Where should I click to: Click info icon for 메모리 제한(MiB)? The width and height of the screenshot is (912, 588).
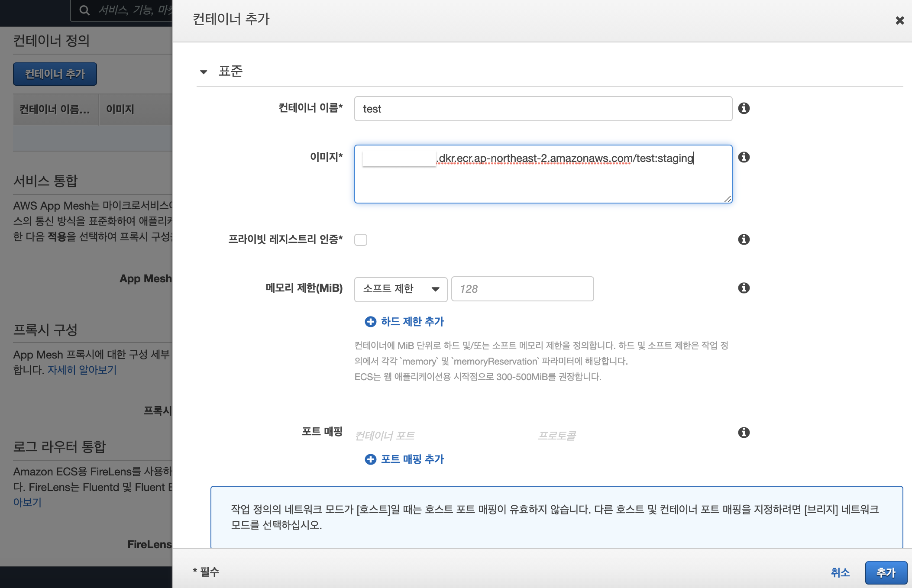tap(744, 288)
